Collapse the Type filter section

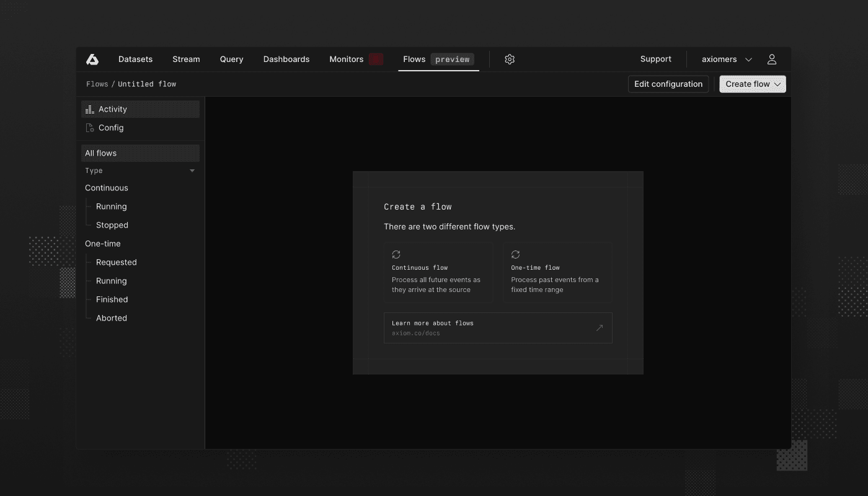coord(192,170)
